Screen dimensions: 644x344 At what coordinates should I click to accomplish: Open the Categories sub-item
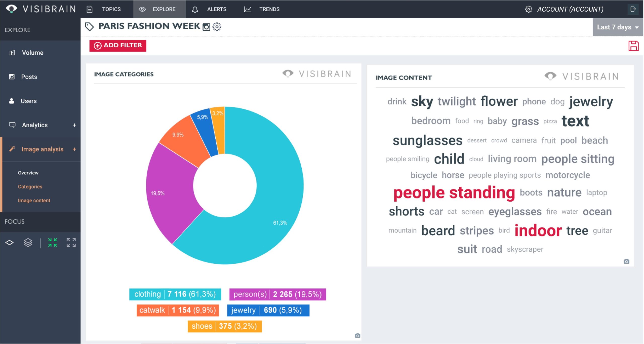coord(30,186)
